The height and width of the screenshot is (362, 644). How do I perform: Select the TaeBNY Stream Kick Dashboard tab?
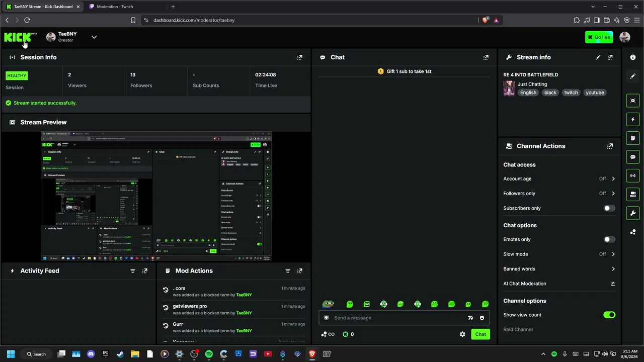(43, 7)
